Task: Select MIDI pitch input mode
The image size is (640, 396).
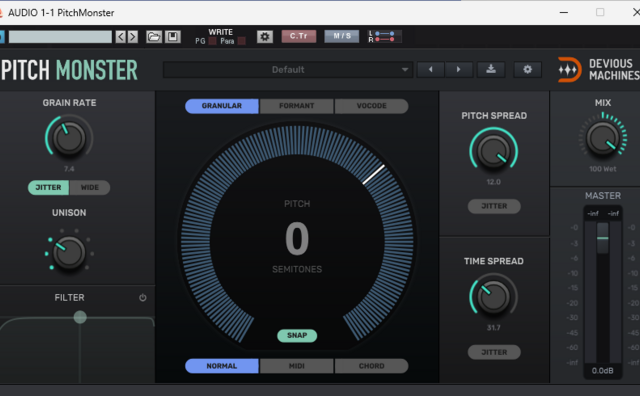Action: click(297, 366)
